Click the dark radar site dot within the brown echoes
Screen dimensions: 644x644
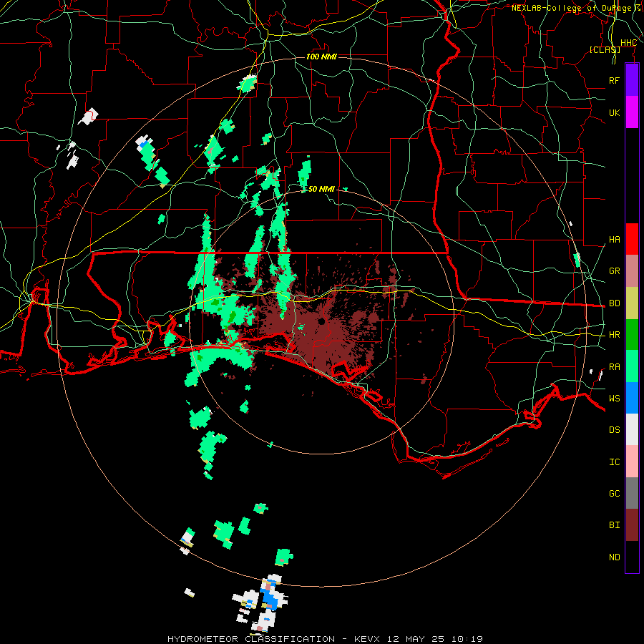[321, 321]
